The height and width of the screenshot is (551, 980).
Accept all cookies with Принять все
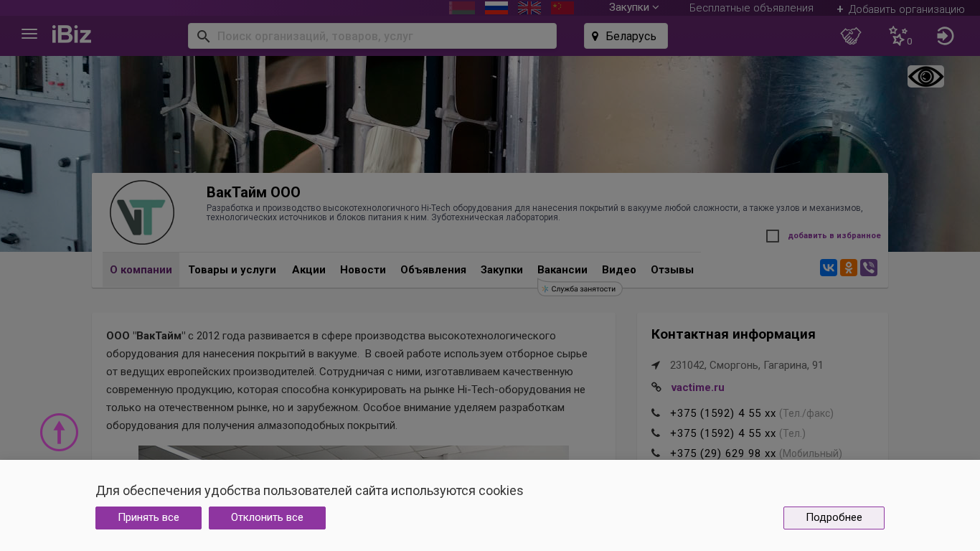149,518
